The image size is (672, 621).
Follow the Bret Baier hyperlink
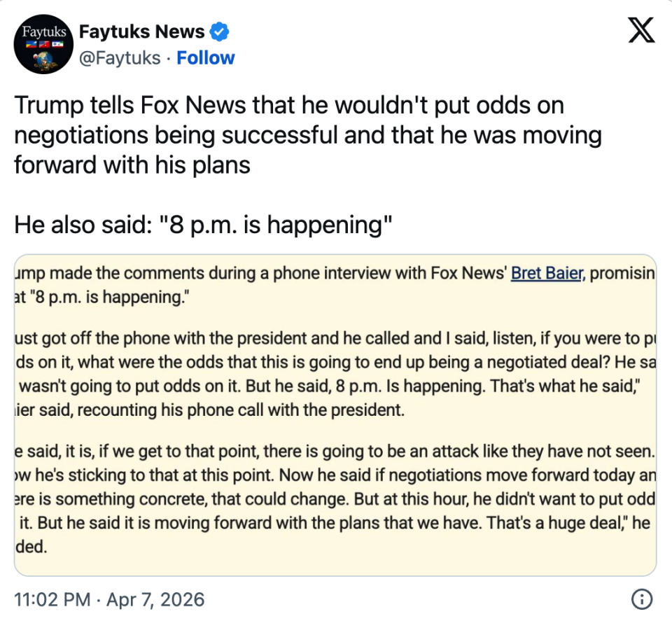click(546, 274)
